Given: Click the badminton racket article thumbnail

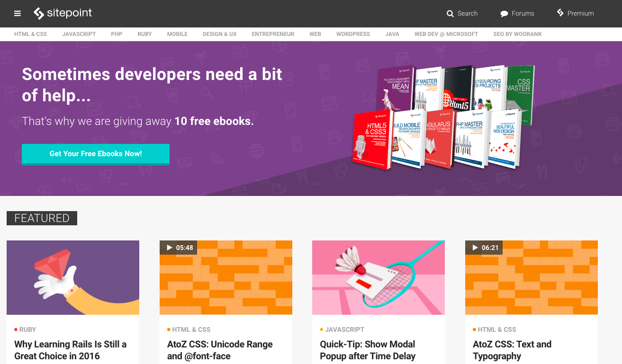Looking at the screenshot, I should (378, 277).
